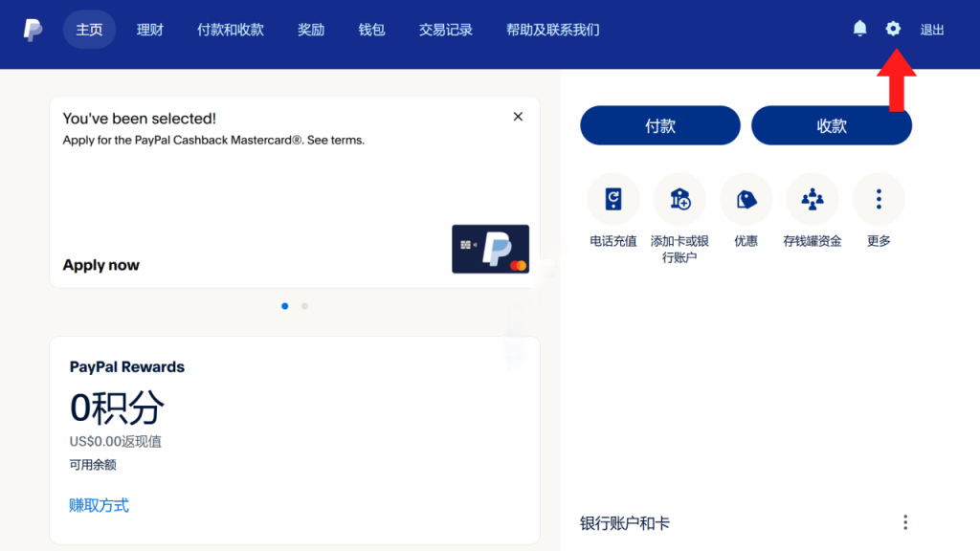
Task: Click the You've been selected! headline
Action: [x=140, y=118]
